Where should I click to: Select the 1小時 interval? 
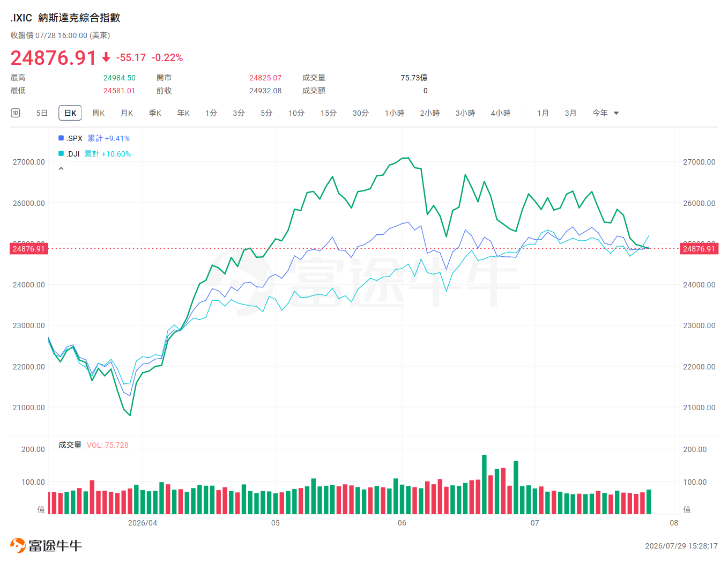click(395, 113)
